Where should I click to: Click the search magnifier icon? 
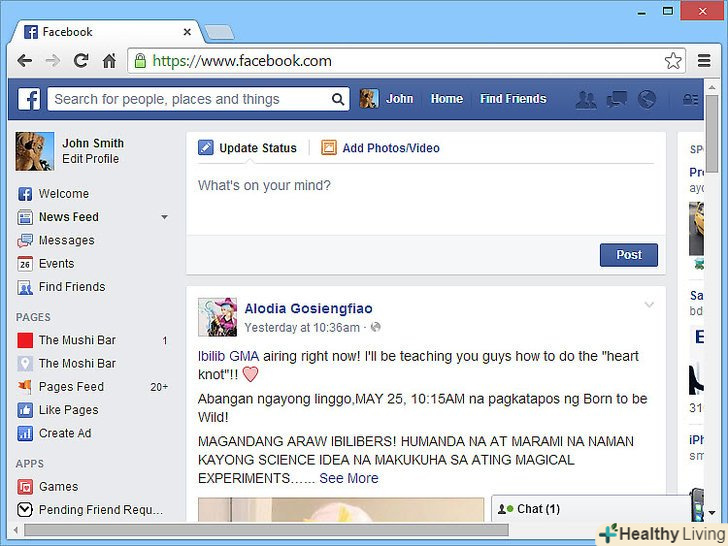coord(338,99)
